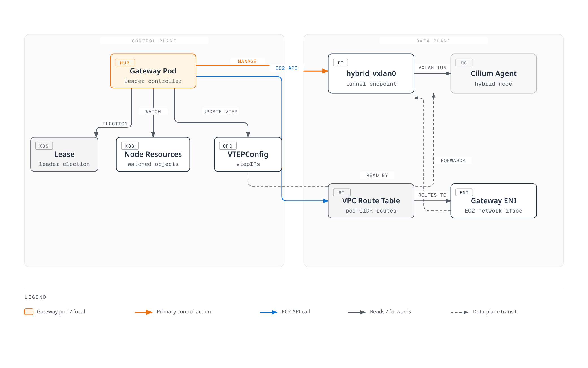The height and width of the screenshot is (368, 588).
Task: Click the ENI badge on Gateway ENI
Action: coord(464,192)
